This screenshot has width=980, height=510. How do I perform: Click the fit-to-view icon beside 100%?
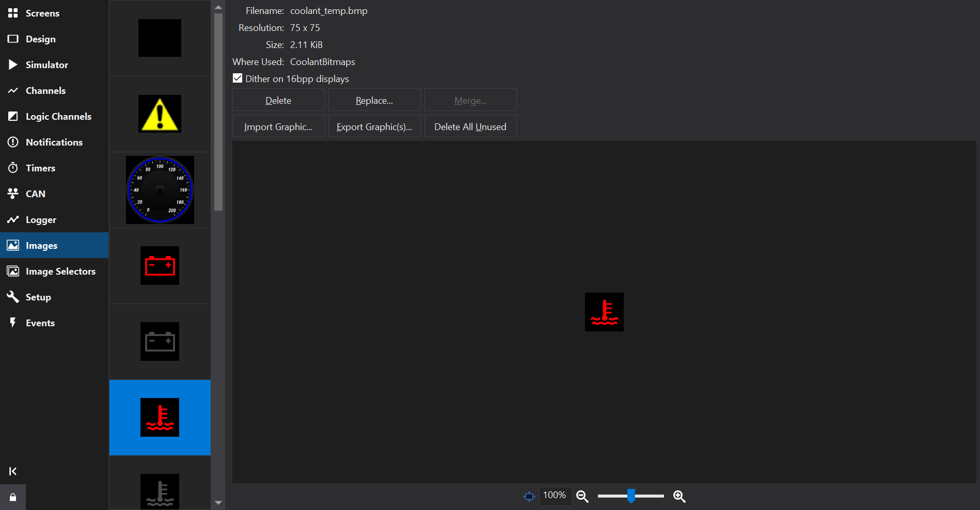529,496
